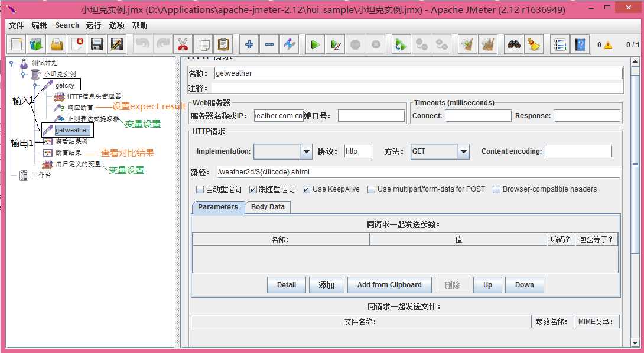
Task: Click the Save As icon with pencil
Action: 116,44
